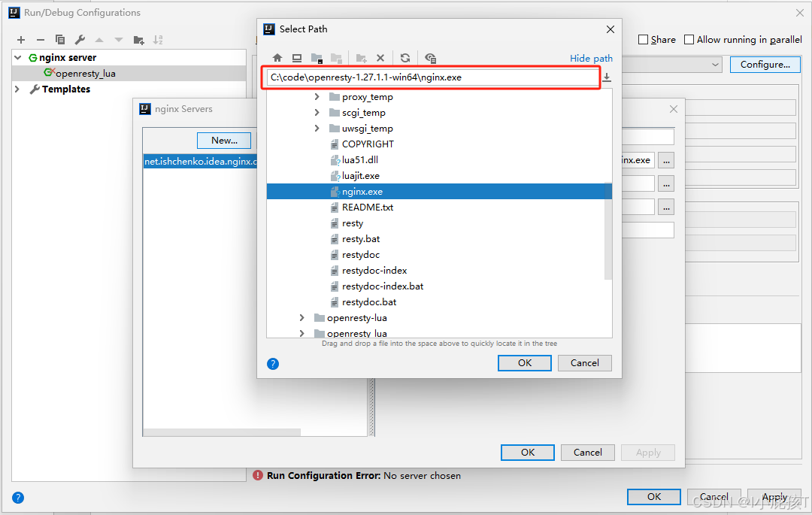
Task: Sort configurations alphabetically icon
Action: tap(158, 40)
